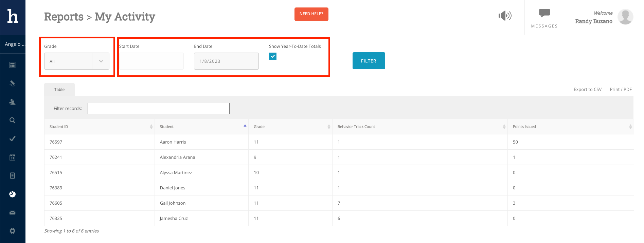Open the settings gear icon
This screenshot has height=243, width=644.
click(13, 231)
